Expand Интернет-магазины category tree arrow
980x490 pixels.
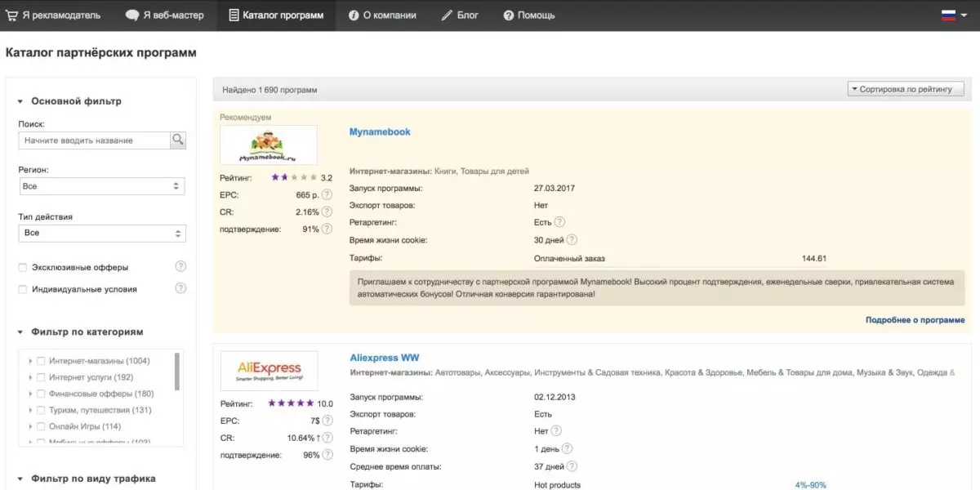[30, 361]
